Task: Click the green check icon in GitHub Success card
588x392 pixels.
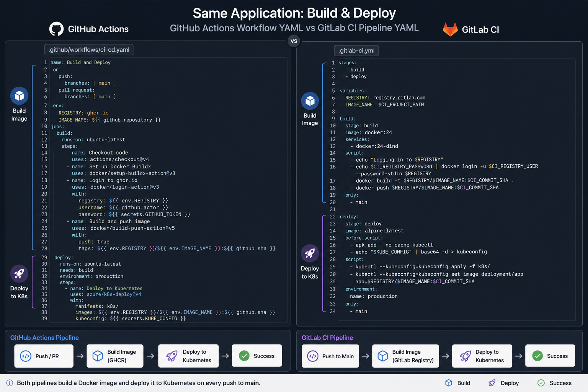Action: coord(244,356)
